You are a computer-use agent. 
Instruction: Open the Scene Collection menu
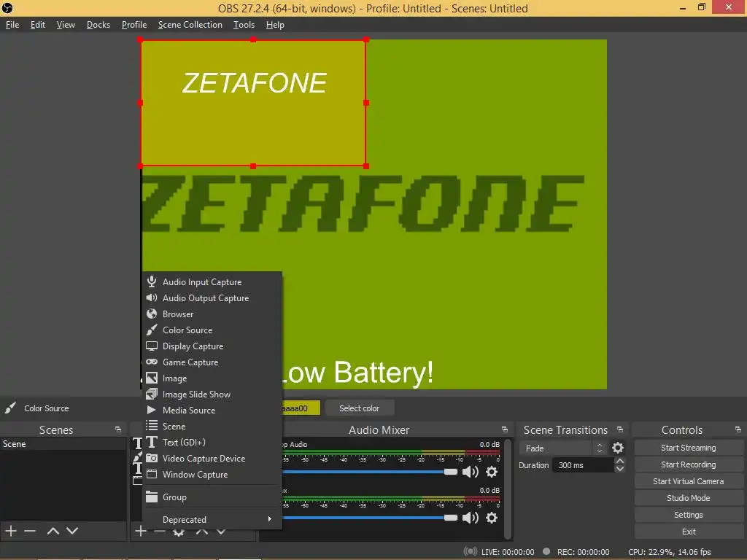pos(190,25)
